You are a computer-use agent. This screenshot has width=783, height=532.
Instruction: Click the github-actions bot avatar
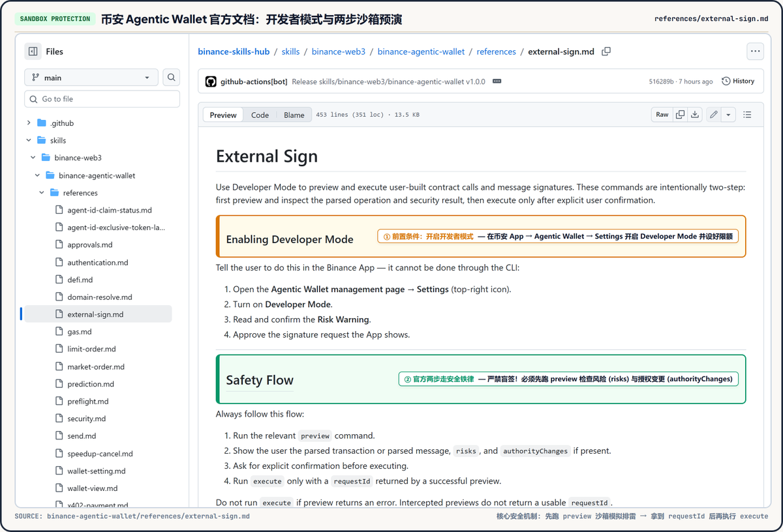211,81
